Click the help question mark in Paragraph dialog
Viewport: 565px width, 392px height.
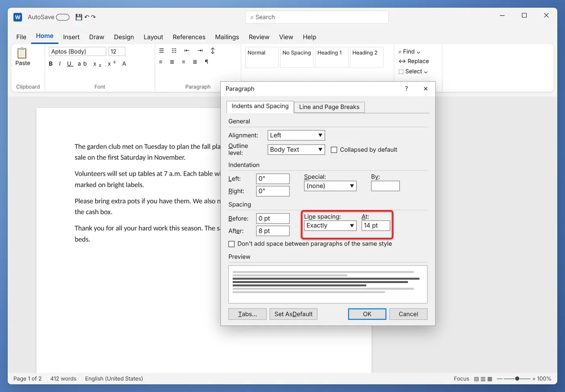(406, 89)
